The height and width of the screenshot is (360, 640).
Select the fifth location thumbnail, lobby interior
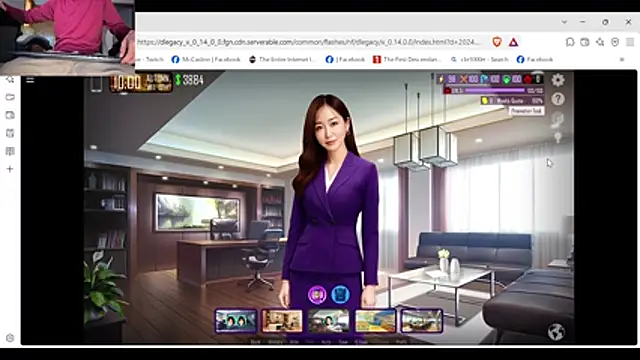coord(422,321)
